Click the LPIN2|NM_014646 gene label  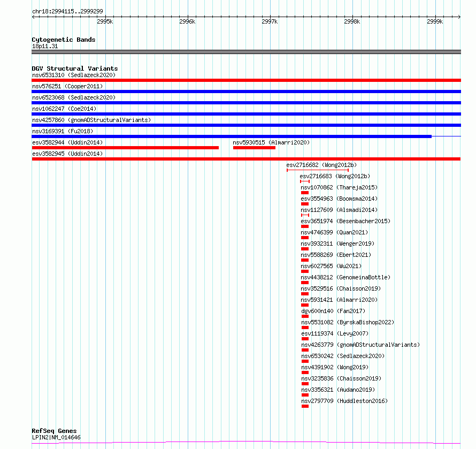56,437
